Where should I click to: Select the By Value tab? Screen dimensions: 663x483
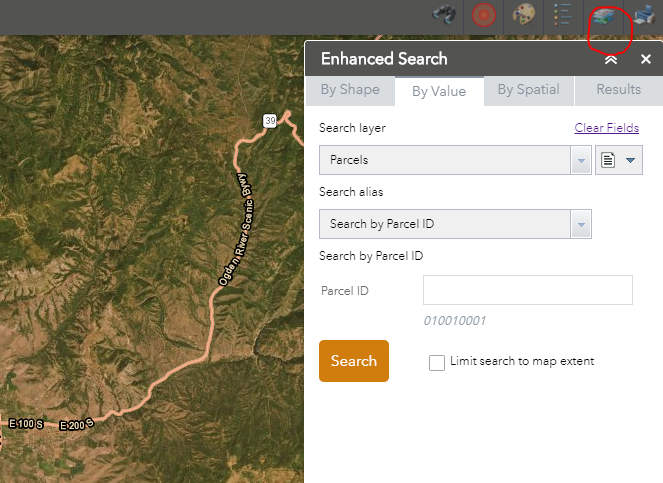[439, 91]
